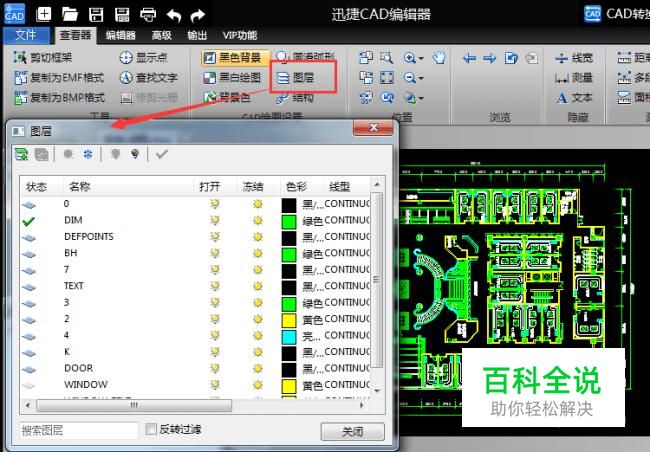This screenshot has width=650, height=452.
Task: Enable the 反转过滤 checkbox
Action: click(x=151, y=430)
